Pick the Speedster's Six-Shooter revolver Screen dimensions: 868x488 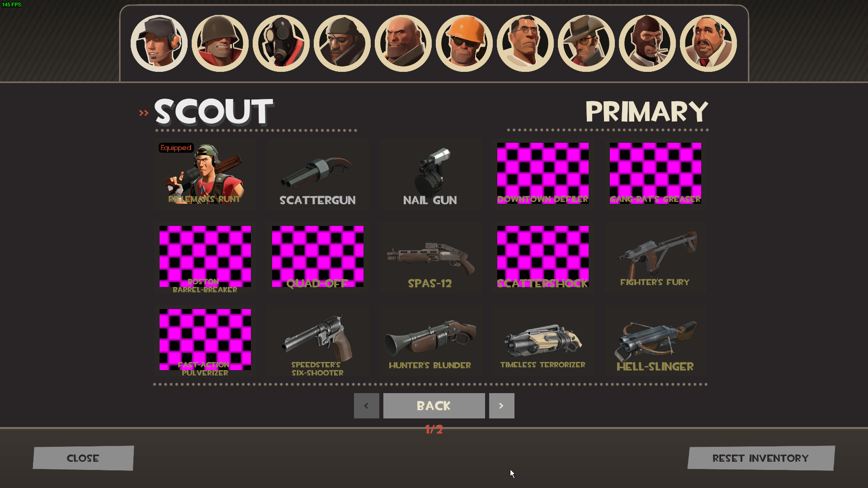(x=317, y=340)
